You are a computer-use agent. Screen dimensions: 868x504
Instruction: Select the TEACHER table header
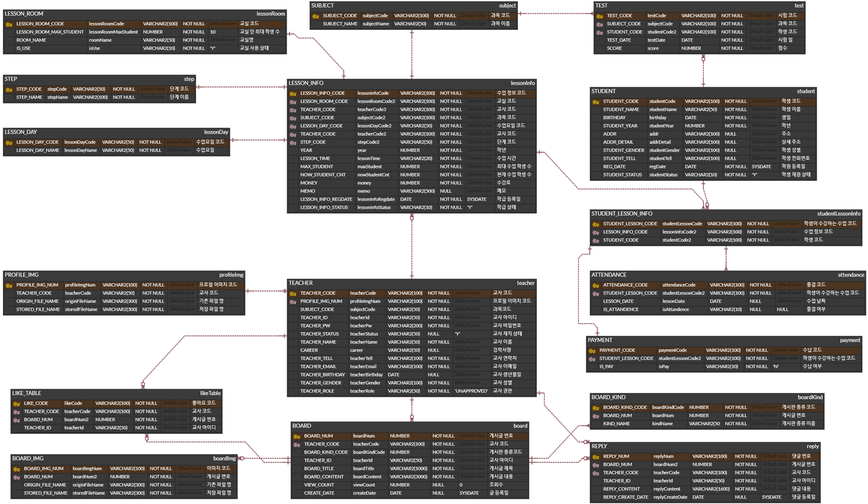coord(412,283)
